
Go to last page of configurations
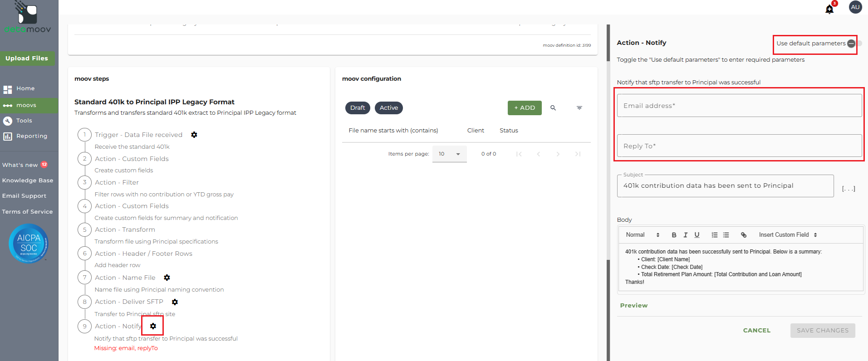pyautogui.click(x=578, y=154)
